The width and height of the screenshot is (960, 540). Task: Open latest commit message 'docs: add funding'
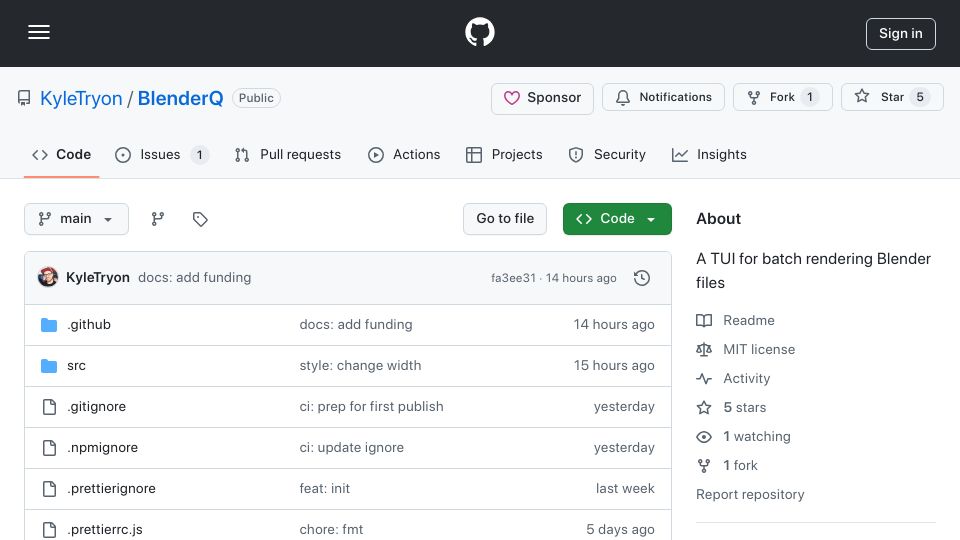[x=194, y=277]
